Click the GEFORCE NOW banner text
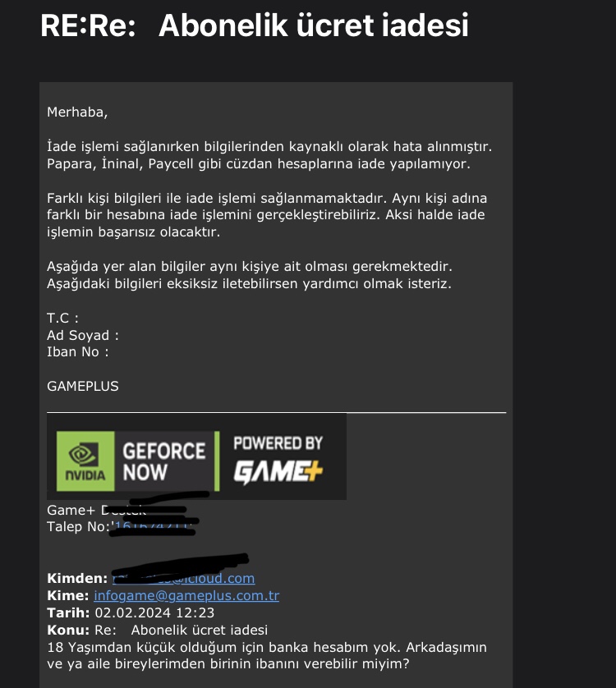The height and width of the screenshot is (688, 616). click(x=163, y=461)
